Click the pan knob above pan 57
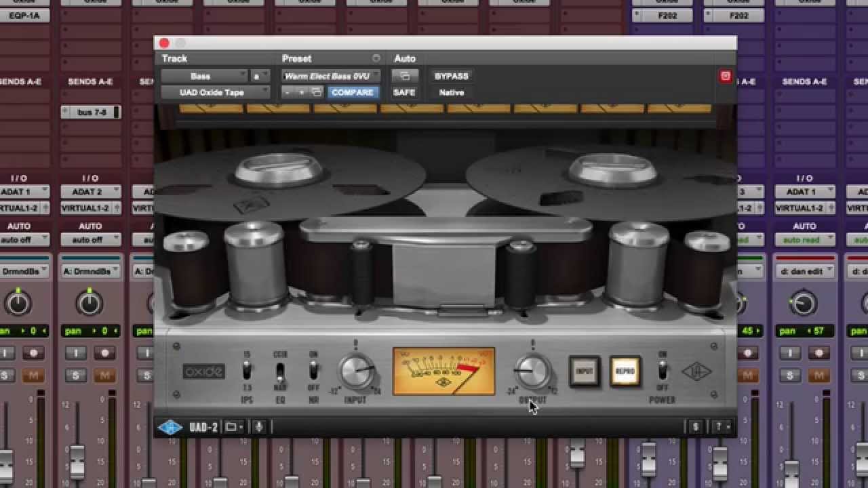Screen dimensions: 868x488 click(x=804, y=303)
